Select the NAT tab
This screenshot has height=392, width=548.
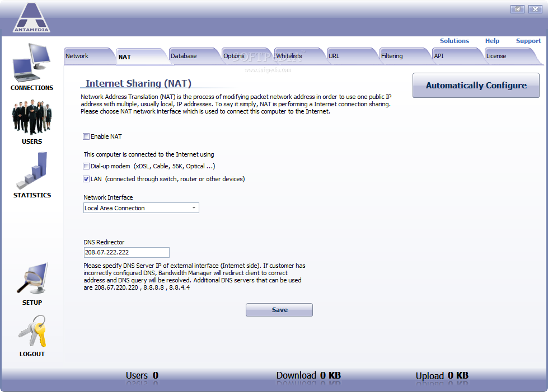click(142, 56)
